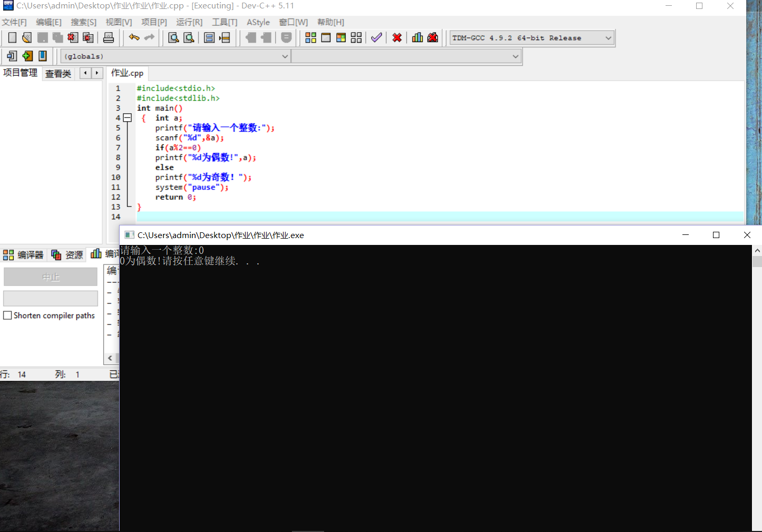Click the Rebuild All icon

point(356,38)
